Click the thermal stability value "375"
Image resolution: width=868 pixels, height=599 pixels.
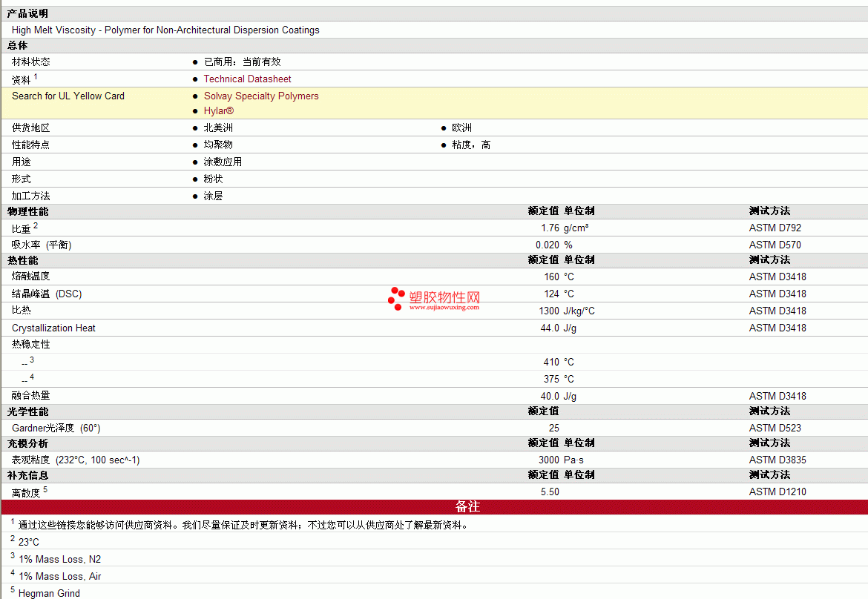click(x=551, y=380)
